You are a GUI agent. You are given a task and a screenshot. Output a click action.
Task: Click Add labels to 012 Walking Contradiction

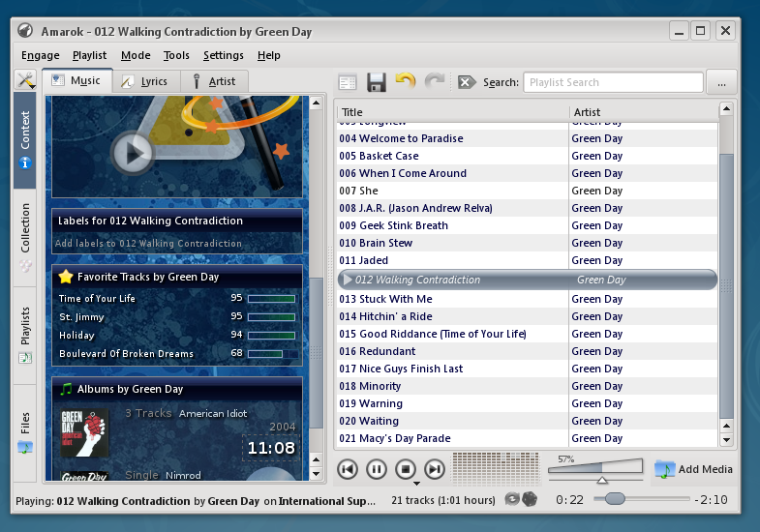(x=148, y=244)
